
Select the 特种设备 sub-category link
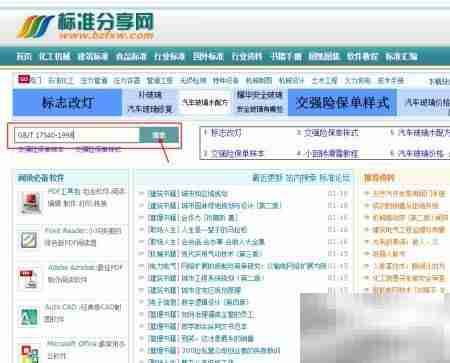226,80
